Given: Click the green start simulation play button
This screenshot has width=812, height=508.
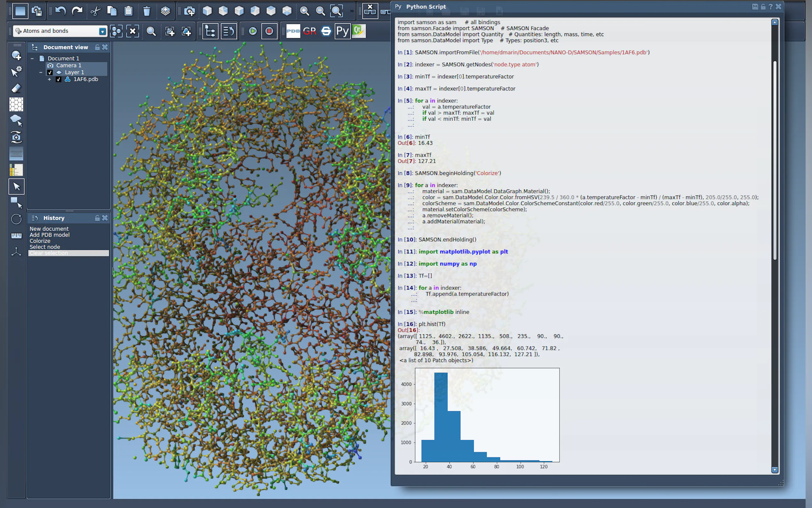Looking at the screenshot, I should [x=253, y=31].
